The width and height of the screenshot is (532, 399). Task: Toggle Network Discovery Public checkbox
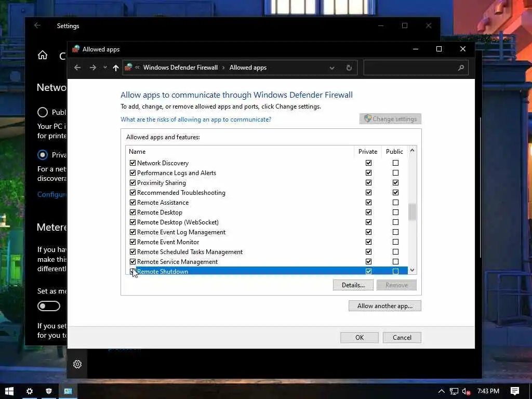click(x=395, y=163)
